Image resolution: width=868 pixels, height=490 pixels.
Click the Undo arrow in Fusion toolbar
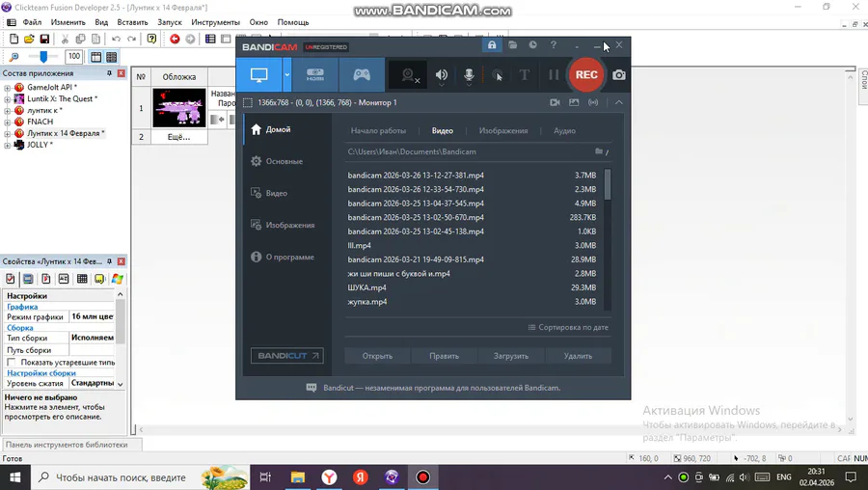[x=116, y=39]
